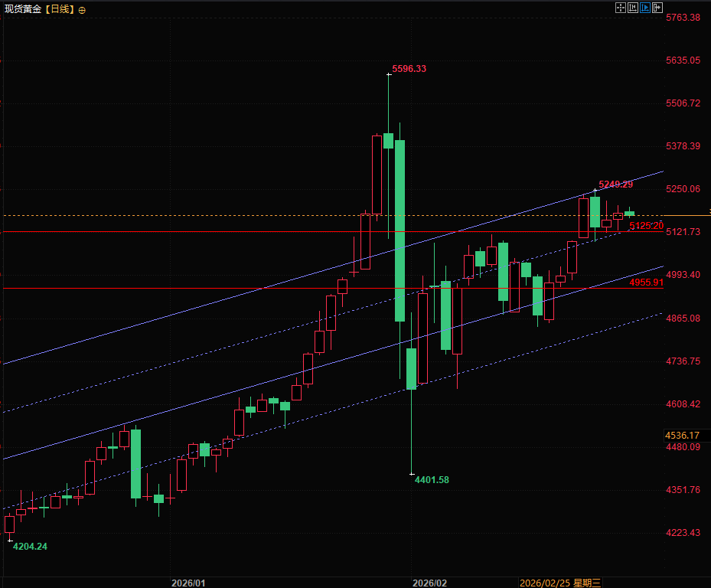The image size is (711, 588).
Task: Click the dotted crosshair cursor icon
Action: pyautogui.click(x=621, y=7)
